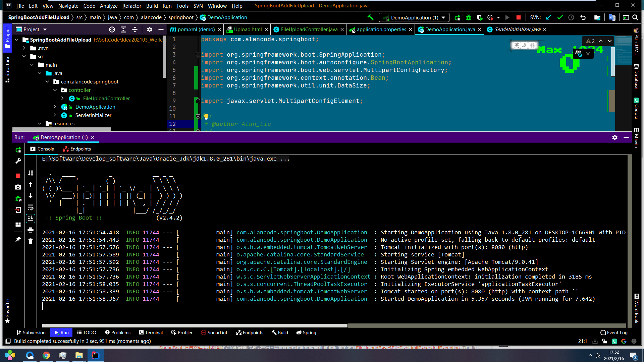The width and height of the screenshot is (644, 362).
Task: Open File Explorer from taskbar
Action: coord(79,355)
